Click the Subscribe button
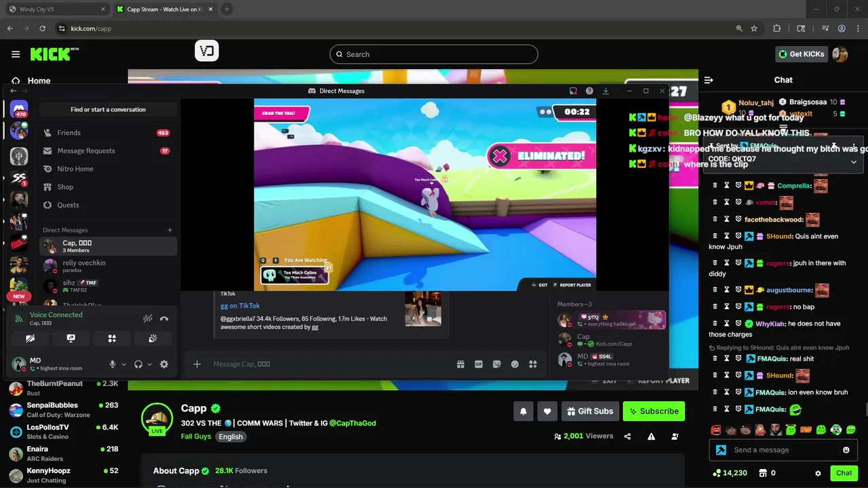 click(x=654, y=411)
